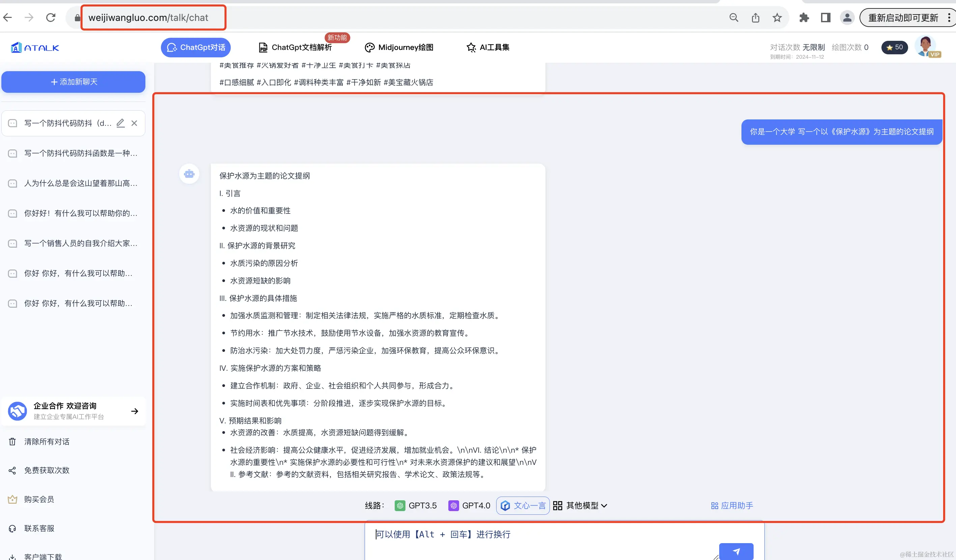Click the edit pencil icon on first chat
Screen dimensions: 956x560
coord(120,123)
